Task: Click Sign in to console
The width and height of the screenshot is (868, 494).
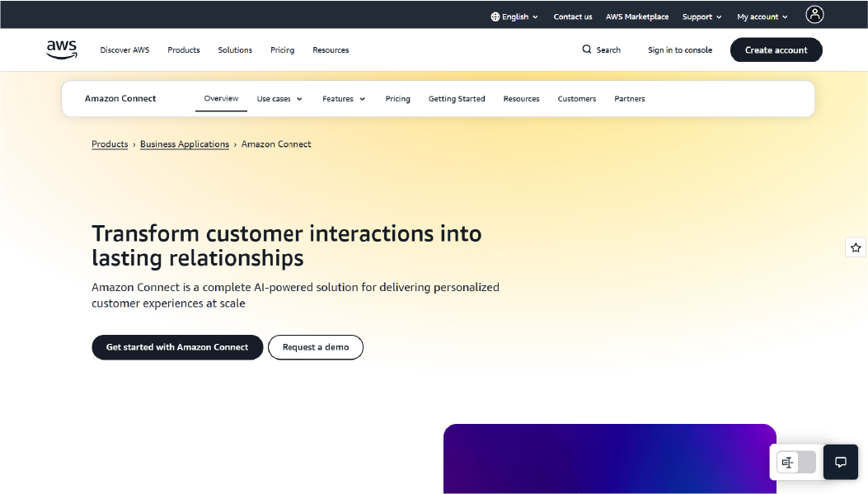Action: 679,49
